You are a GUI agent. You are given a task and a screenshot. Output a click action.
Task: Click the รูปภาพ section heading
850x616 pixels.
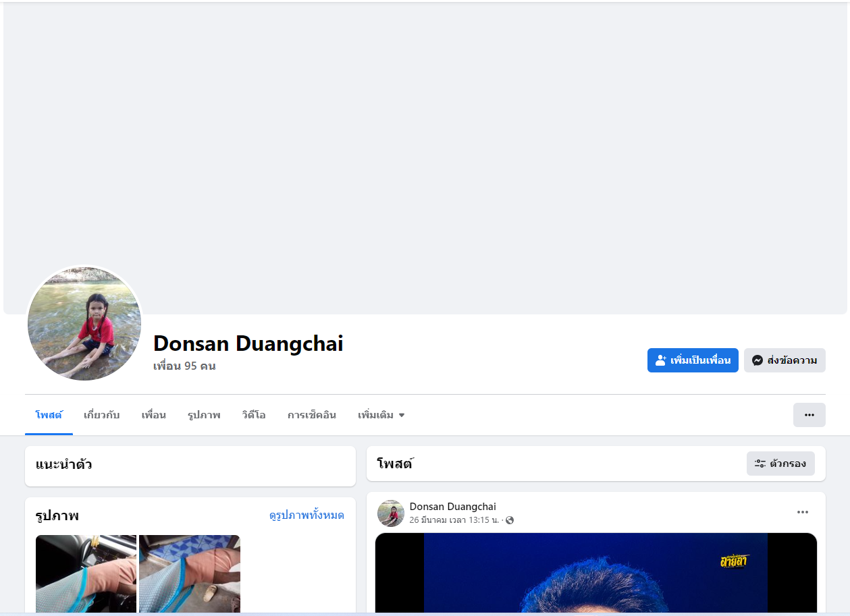(x=57, y=515)
